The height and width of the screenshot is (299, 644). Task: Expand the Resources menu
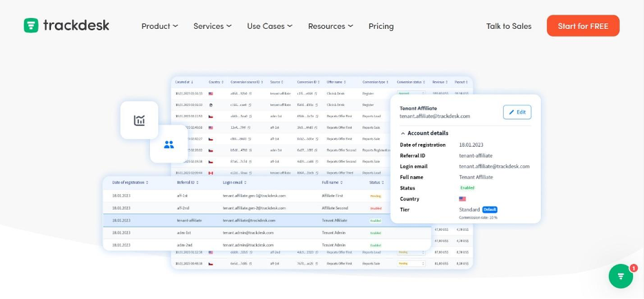[331, 26]
